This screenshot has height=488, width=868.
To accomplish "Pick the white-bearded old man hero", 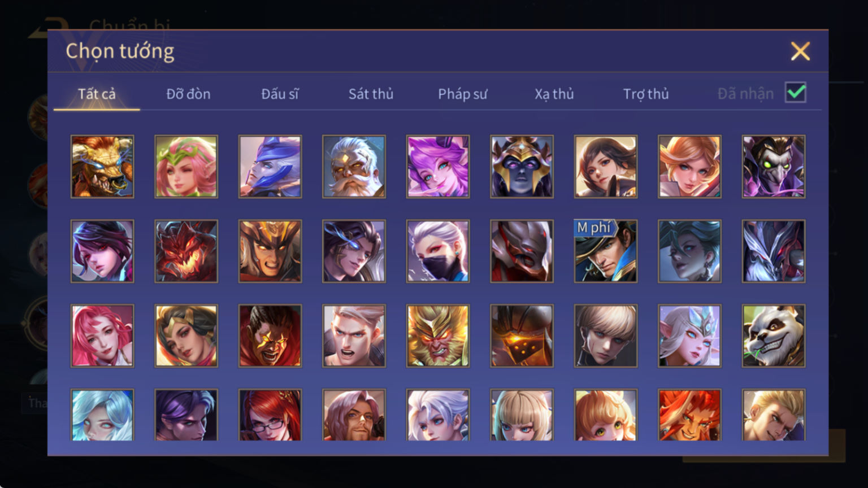I will point(354,167).
